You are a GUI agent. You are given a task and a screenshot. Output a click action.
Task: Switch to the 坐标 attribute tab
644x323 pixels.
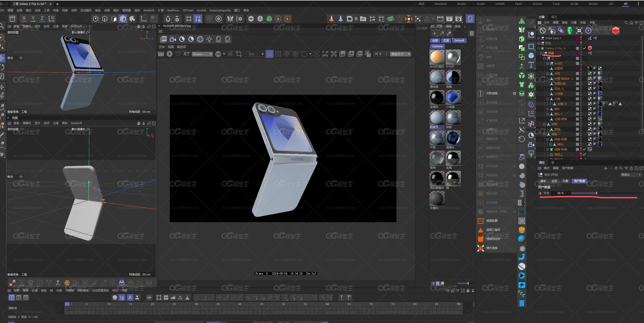(554, 181)
